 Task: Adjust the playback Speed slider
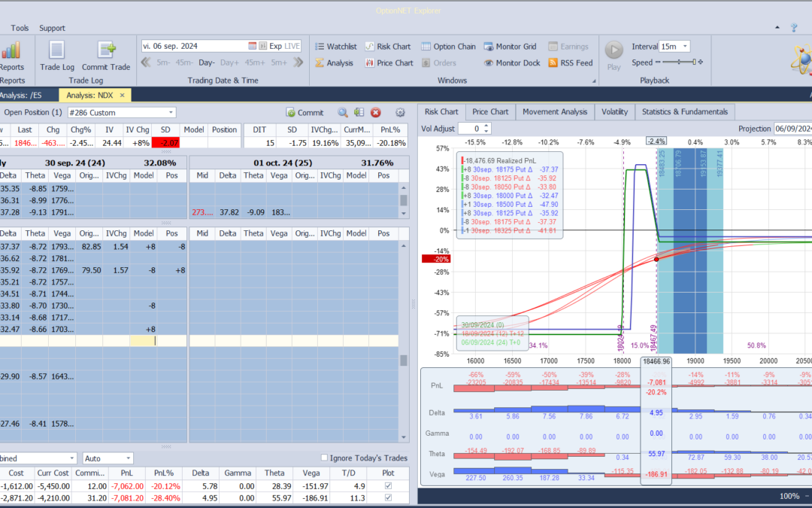[677, 63]
